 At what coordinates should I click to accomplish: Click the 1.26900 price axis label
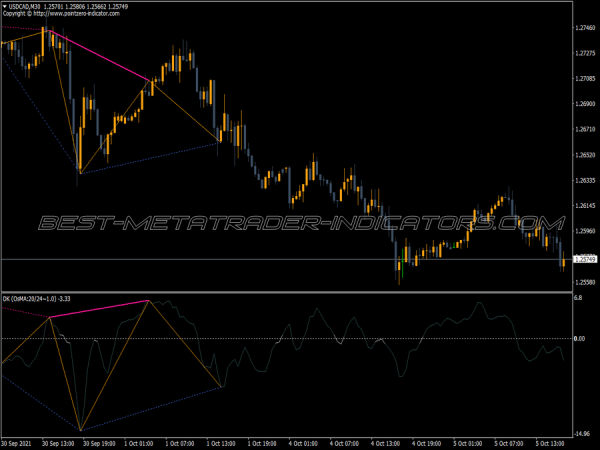click(x=585, y=104)
